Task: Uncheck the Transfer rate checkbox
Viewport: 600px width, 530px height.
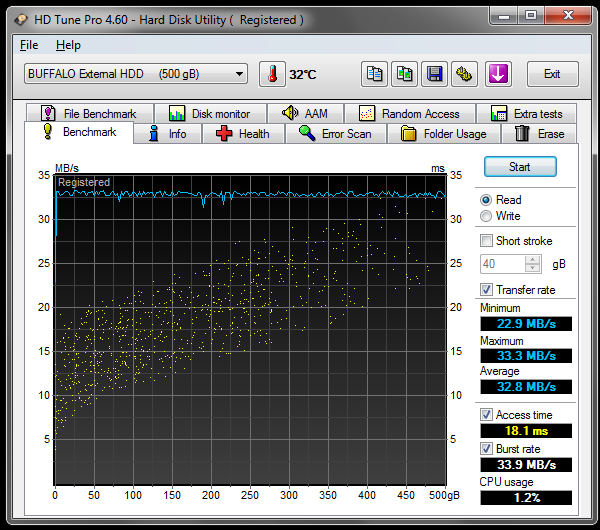Action: coord(486,290)
